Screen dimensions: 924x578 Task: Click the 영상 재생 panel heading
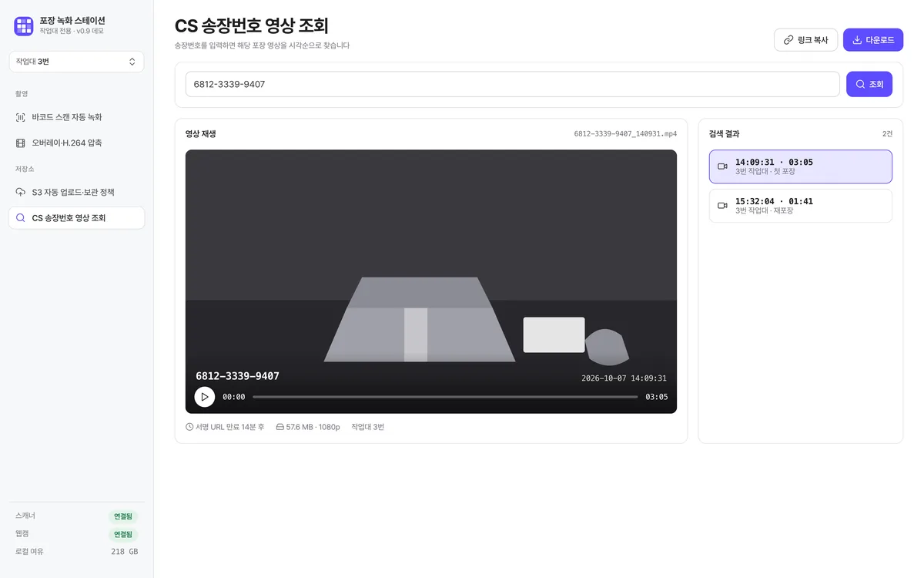click(200, 134)
